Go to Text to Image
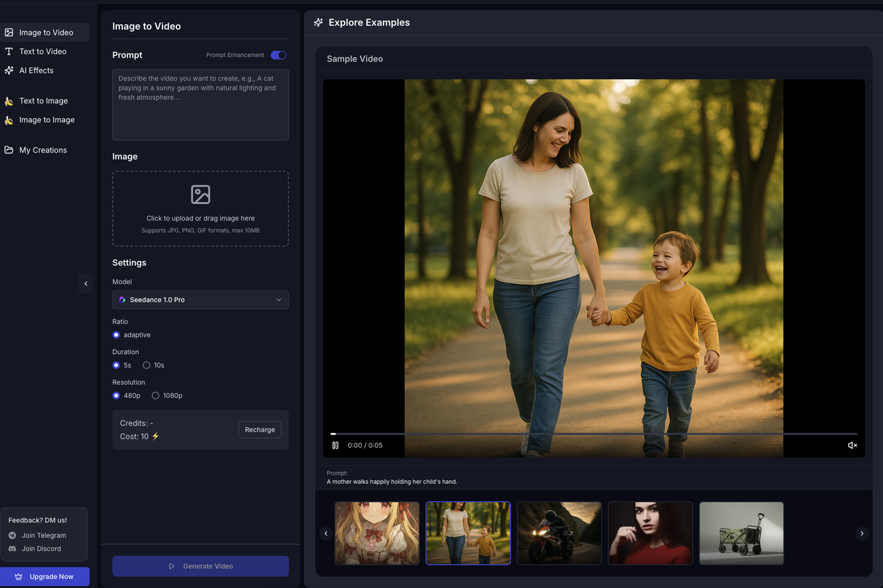Viewport: 883px width, 588px height. pos(43,101)
